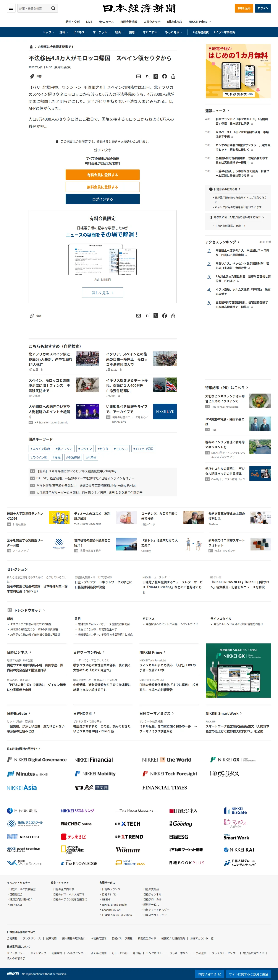Click the clip save icon below the Ask! NIKKEI box
The height and width of the screenshot is (980, 278).
click(32, 316)
